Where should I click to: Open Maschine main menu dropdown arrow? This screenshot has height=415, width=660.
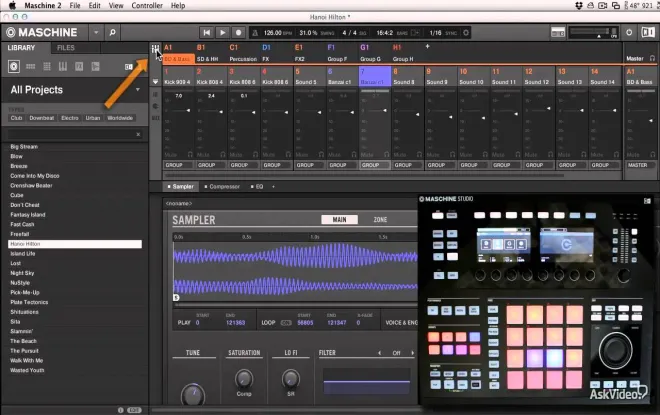96,32
